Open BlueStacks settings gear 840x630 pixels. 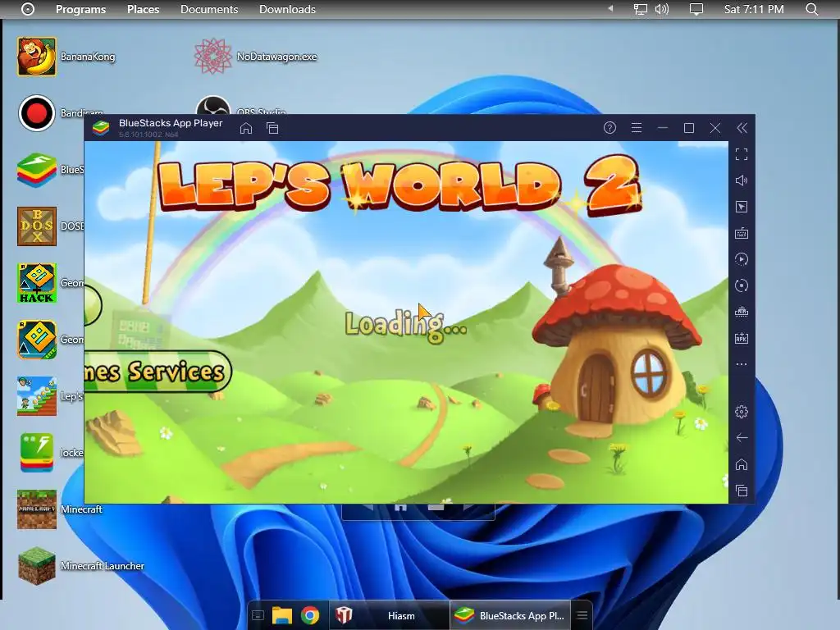pyautogui.click(x=742, y=412)
